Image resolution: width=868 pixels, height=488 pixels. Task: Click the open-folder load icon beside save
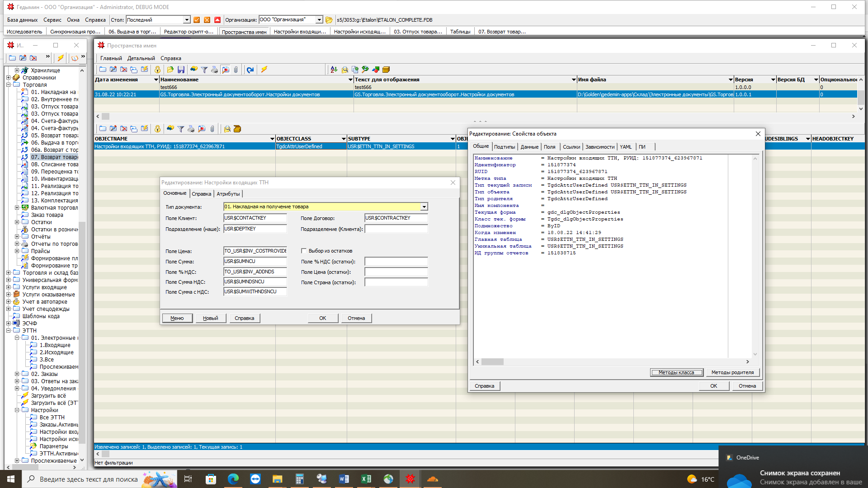(x=170, y=70)
